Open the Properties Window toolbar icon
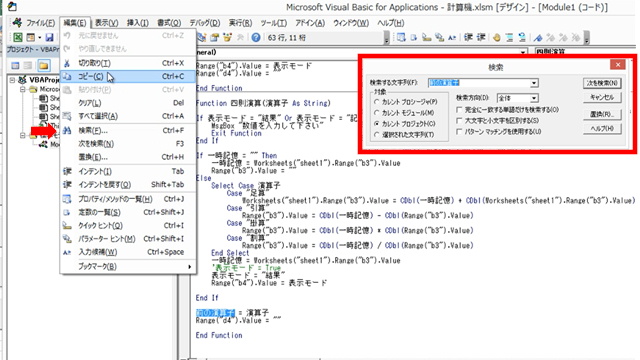This screenshot has width=640, height=360. (x=215, y=38)
